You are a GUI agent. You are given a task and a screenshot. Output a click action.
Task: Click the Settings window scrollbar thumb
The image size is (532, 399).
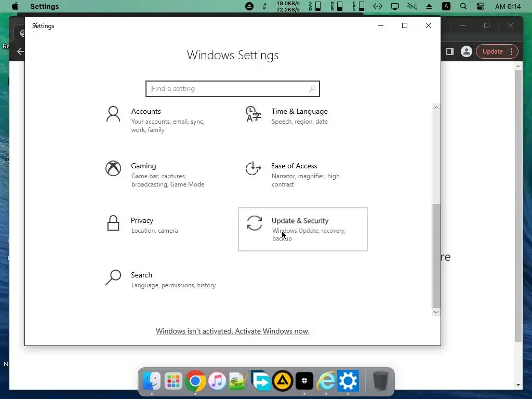pos(436,256)
